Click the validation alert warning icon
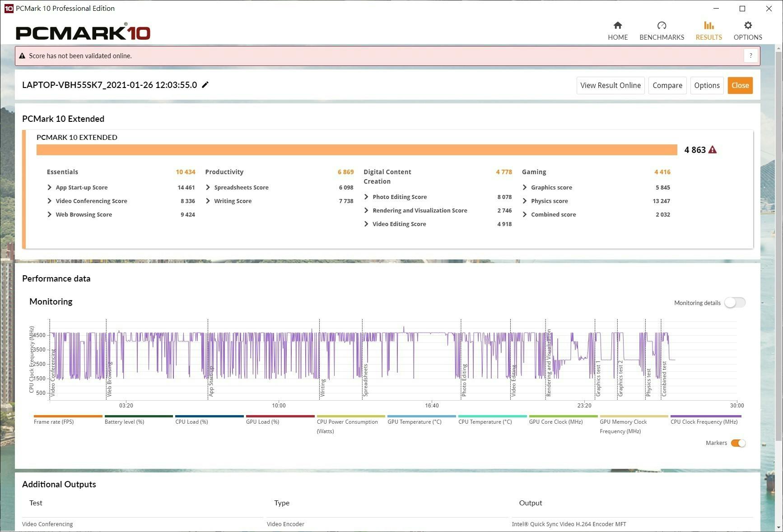 tap(22, 56)
